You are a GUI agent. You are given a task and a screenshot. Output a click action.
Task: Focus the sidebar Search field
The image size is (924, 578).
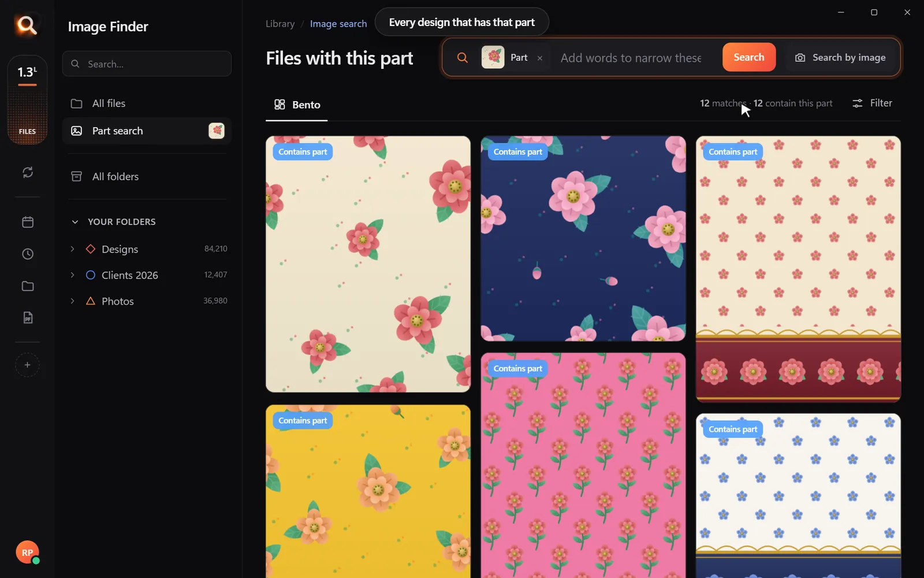click(x=147, y=64)
